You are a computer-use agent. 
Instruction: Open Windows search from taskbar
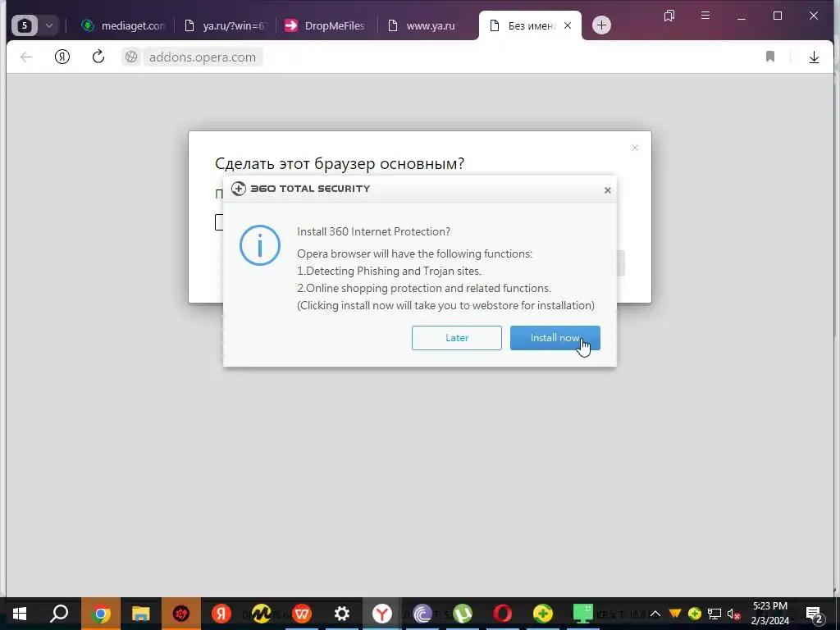(59, 614)
